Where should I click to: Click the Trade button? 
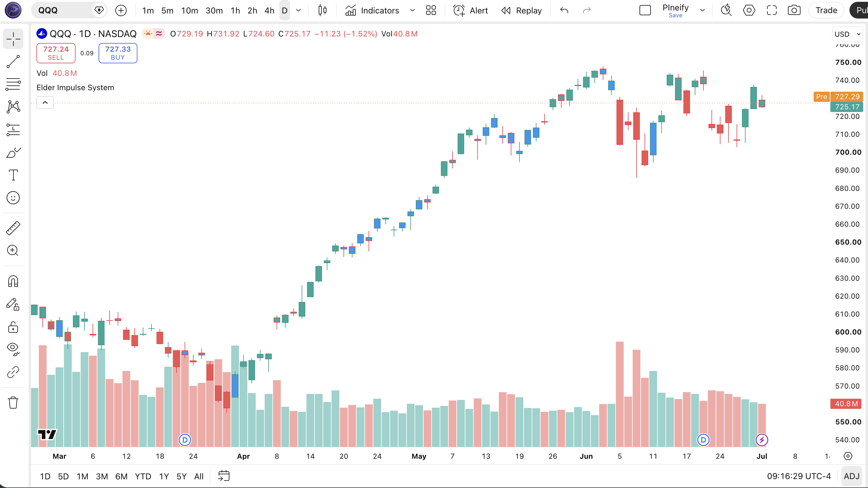[826, 10]
